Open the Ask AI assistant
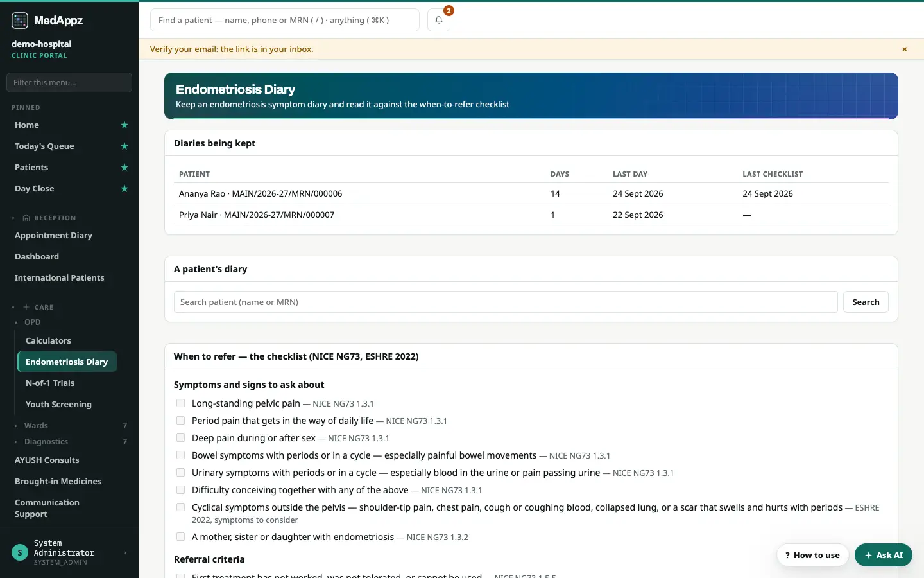Screen dimensions: 924x578 click(884, 555)
